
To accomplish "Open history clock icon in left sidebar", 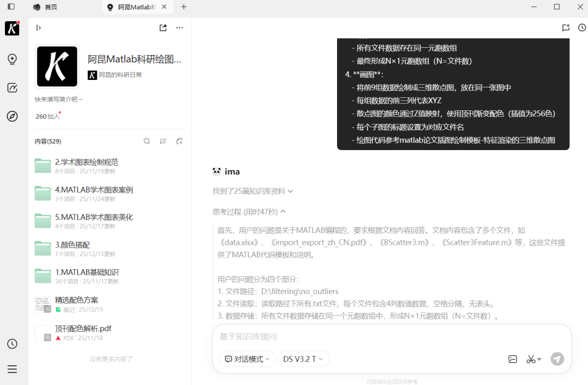I will (x=12, y=344).
